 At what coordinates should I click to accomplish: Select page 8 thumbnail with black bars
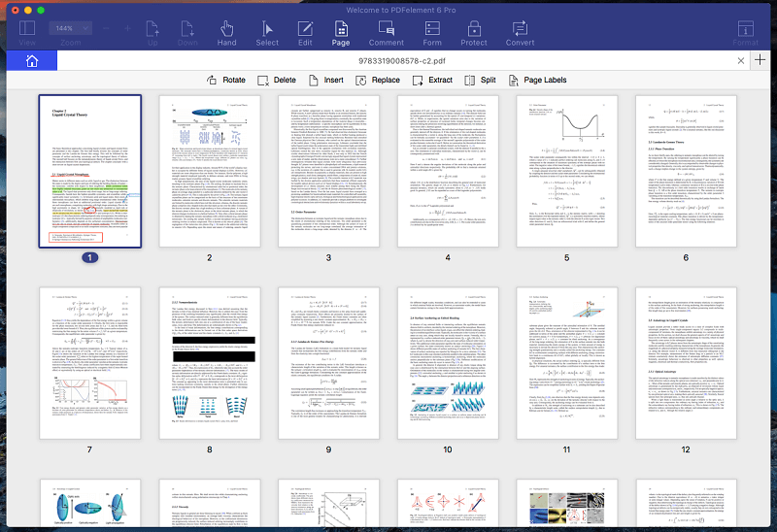(210, 363)
